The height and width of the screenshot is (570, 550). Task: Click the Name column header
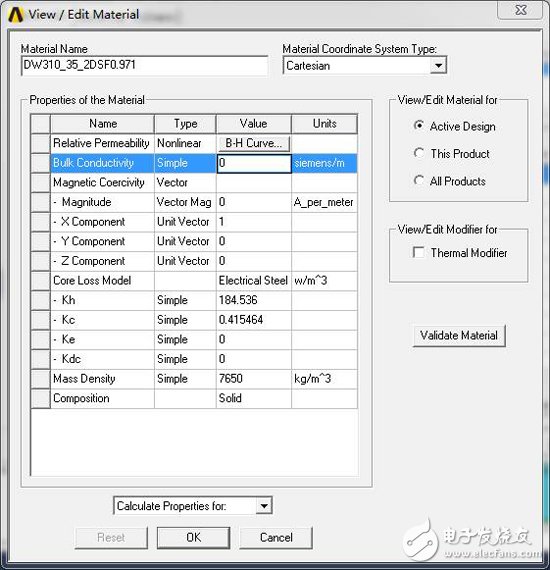pyautogui.click(x=103, y=124)
